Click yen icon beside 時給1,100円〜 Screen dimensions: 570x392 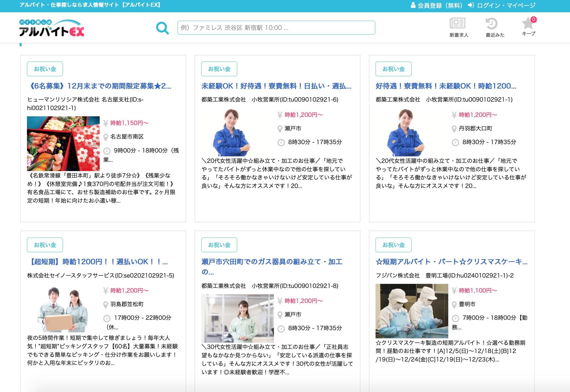[454, 291]
